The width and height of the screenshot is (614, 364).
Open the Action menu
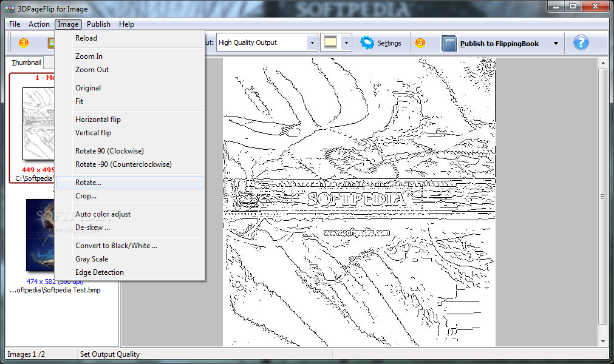[x=39, y=24]
